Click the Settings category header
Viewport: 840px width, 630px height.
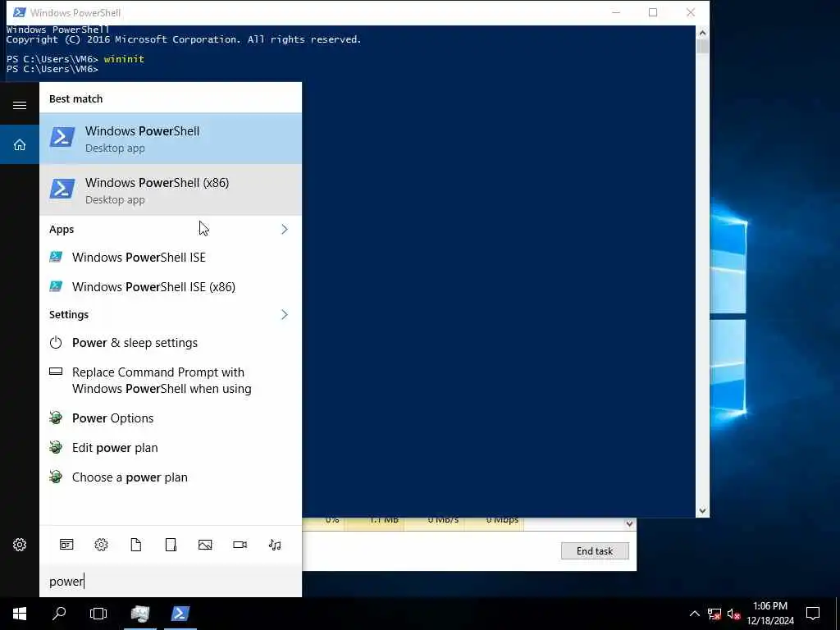69,314
